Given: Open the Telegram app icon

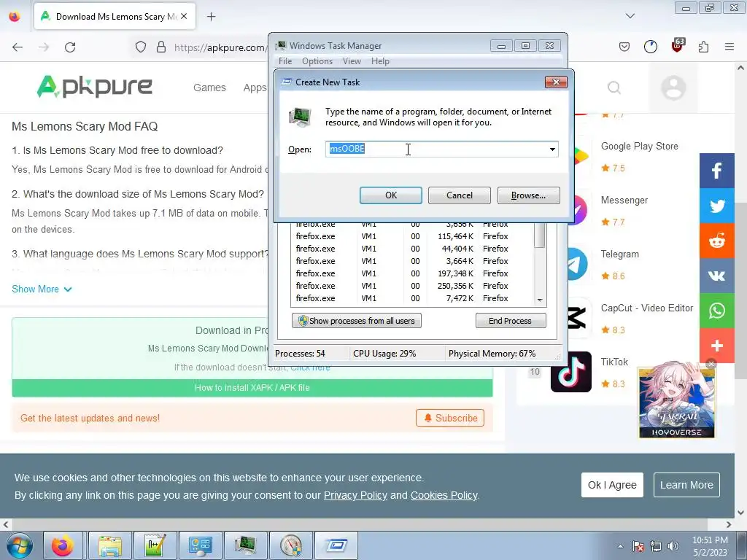Looking at the screenshot, I should tap(577, 264).
